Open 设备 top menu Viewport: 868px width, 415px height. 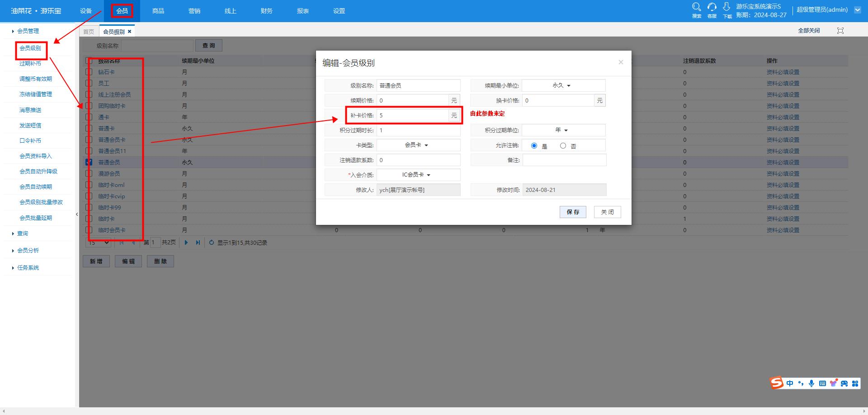click(86, 11)
